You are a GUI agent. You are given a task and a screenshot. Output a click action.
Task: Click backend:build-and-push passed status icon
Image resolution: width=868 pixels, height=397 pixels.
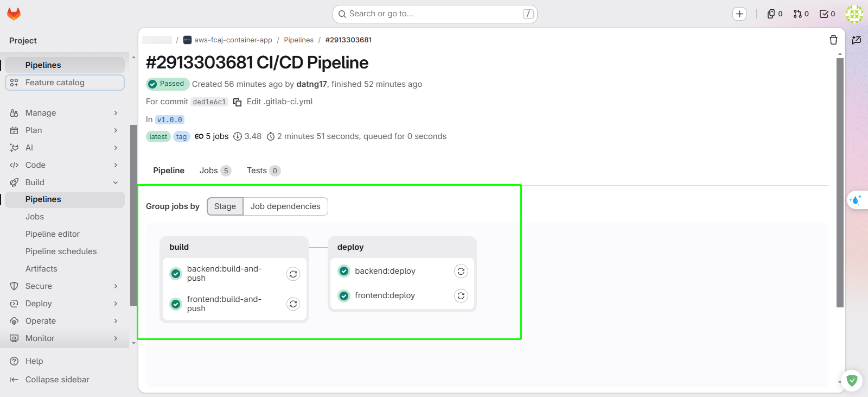coord(176,274)
